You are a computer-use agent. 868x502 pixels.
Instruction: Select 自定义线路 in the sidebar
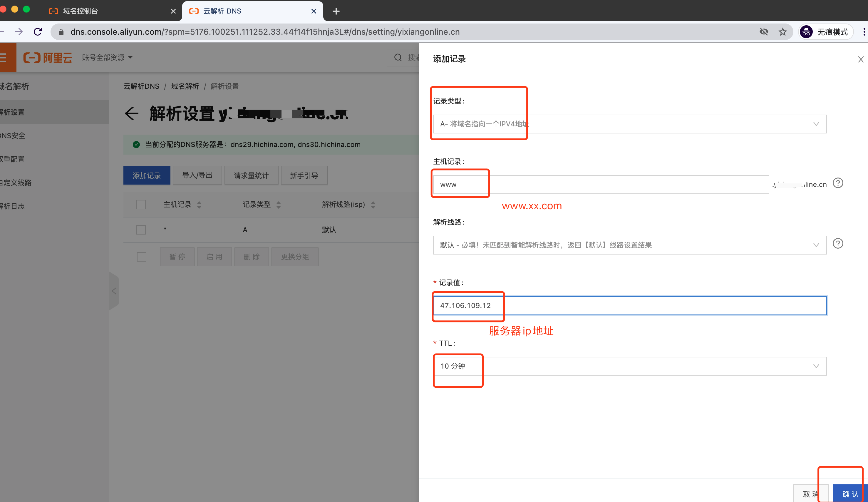click(x=54, y=183)
